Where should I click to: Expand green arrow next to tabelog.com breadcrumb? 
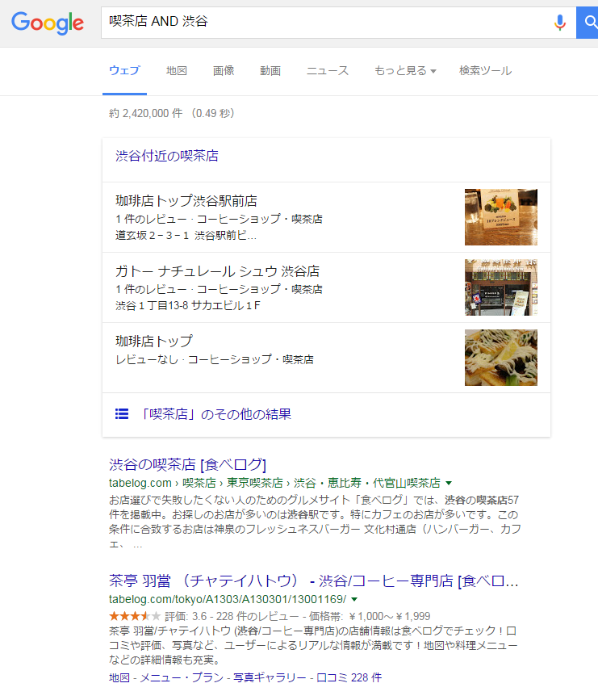(449, 483)
